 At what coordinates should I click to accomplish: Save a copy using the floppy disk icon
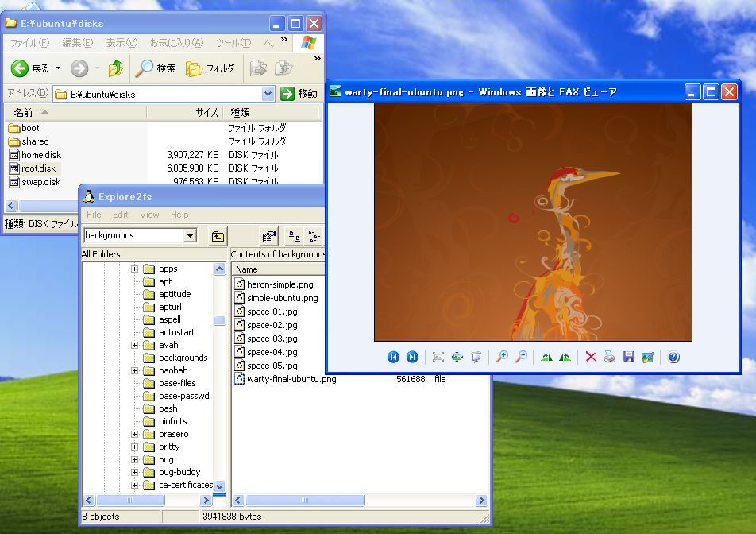(629, 357)
